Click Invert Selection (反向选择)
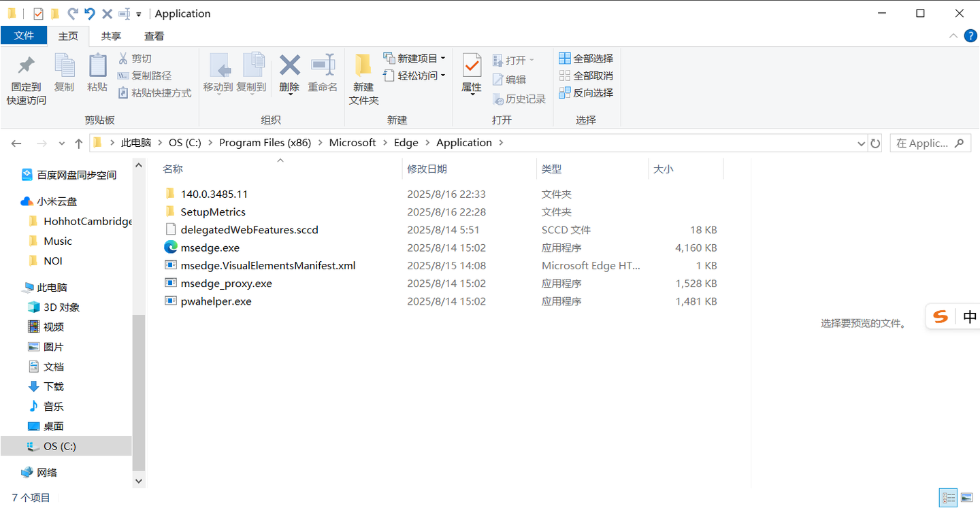This screenshot has width=980, height=508. click(x=586, y=92)
